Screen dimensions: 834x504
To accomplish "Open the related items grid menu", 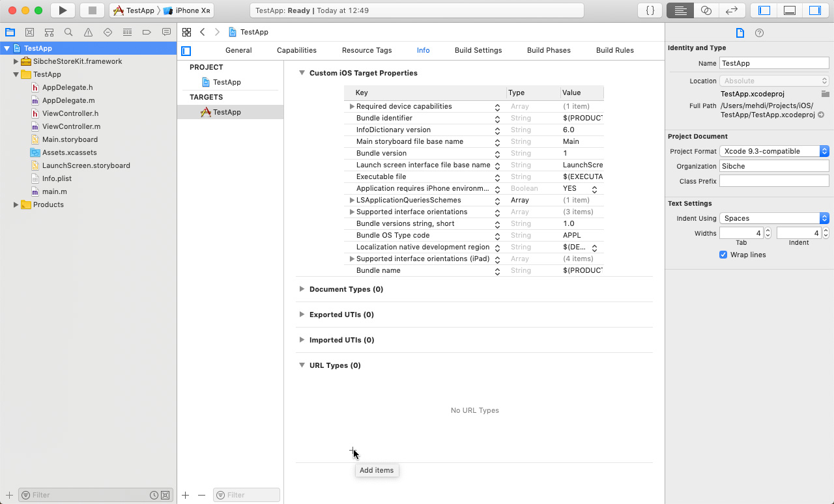I will tap(186, 32).
